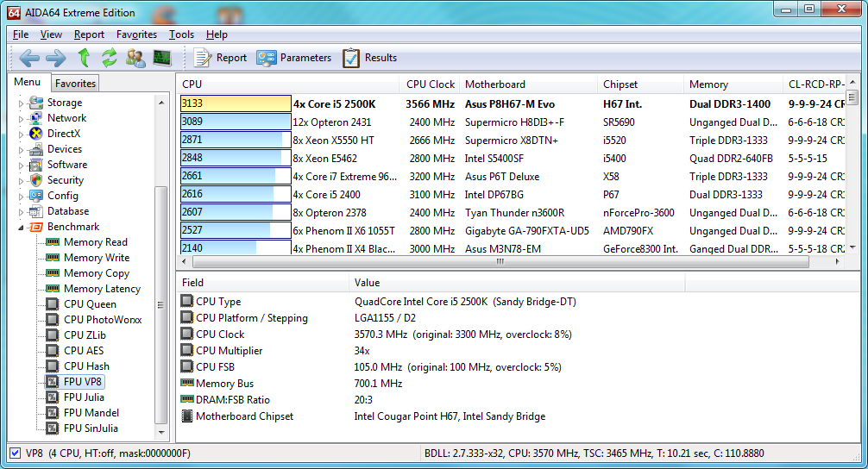868x469 pixels.
Task: Expand the Config tree node
Action: tap(21, 196)
